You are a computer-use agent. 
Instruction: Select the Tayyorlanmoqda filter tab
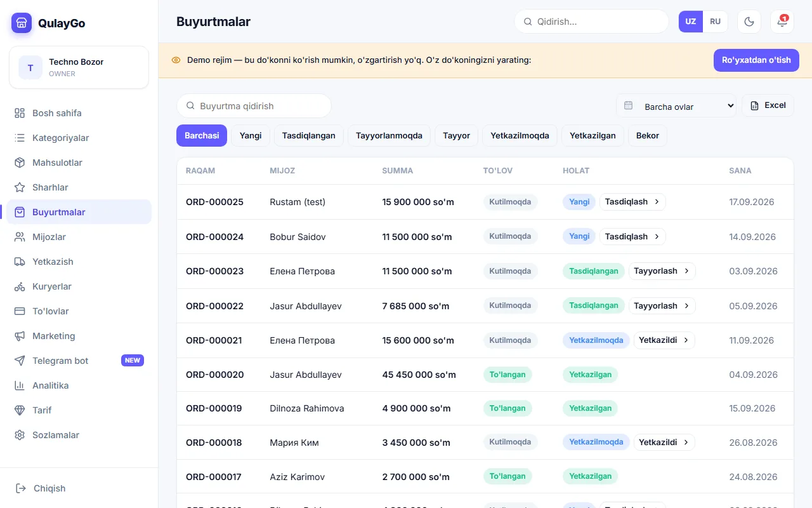click(389, 135)
